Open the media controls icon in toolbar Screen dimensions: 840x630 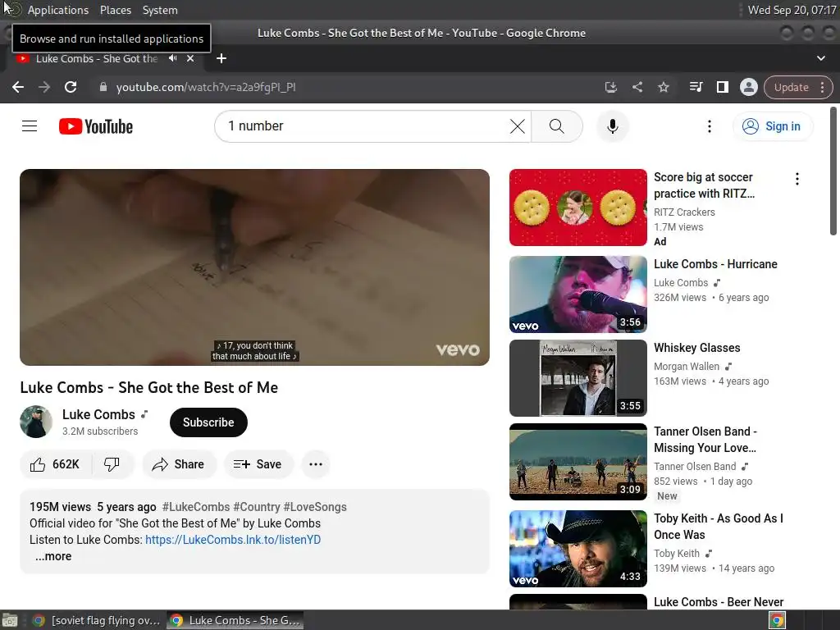(696, 87)
